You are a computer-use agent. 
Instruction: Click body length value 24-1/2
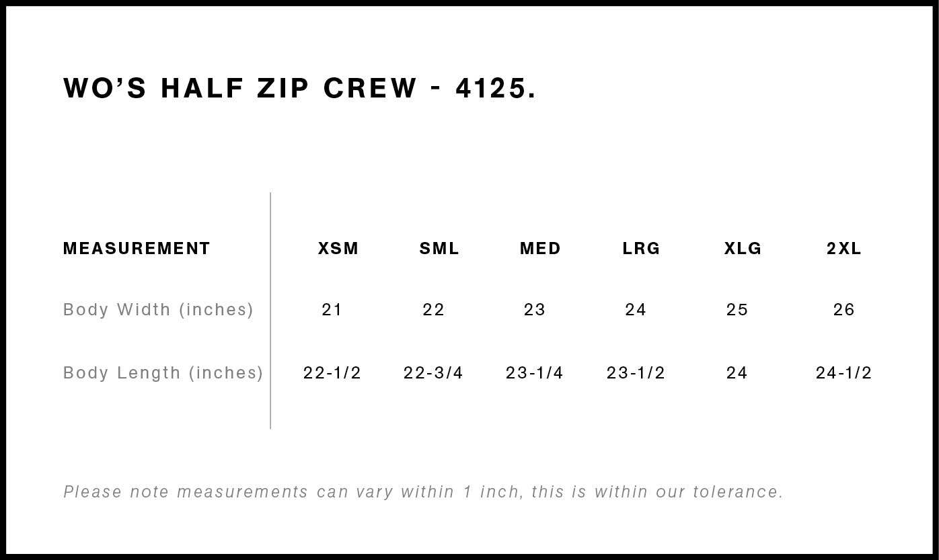point(843,373)
